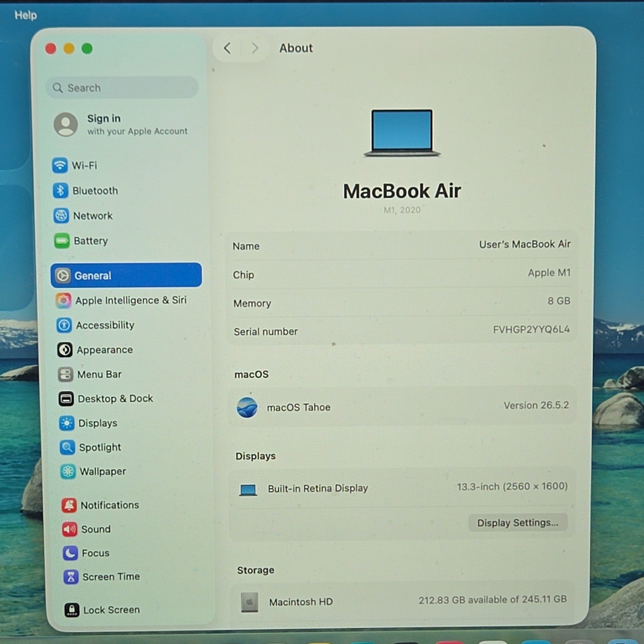
Task: Click the macOS Tahoe version row
Action: pyautogui.click(x=402, y=406)
